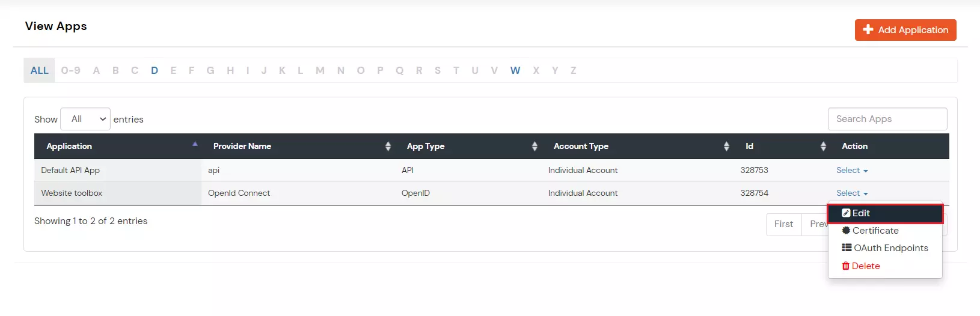This screenshot has width=980, height=316.
Task: Click the API app type cell
Action: tap(468, 171)
